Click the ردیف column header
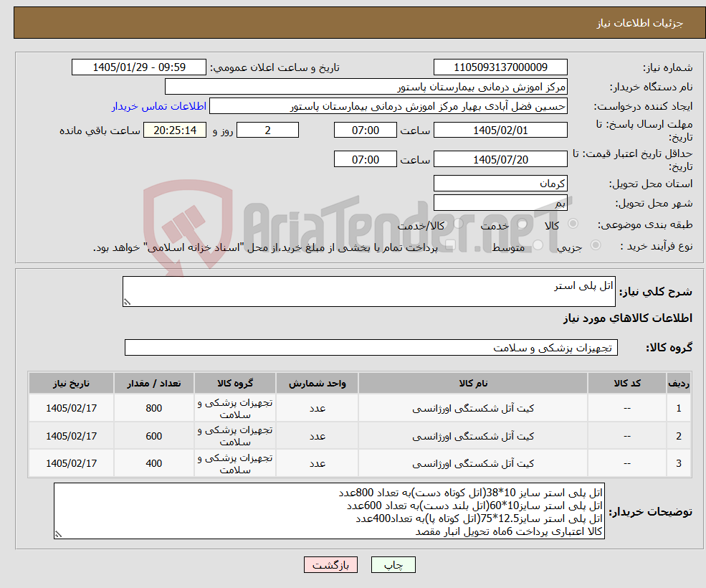Image resolution: width=706 pixels, height=588 pixels. pos(679,384)
